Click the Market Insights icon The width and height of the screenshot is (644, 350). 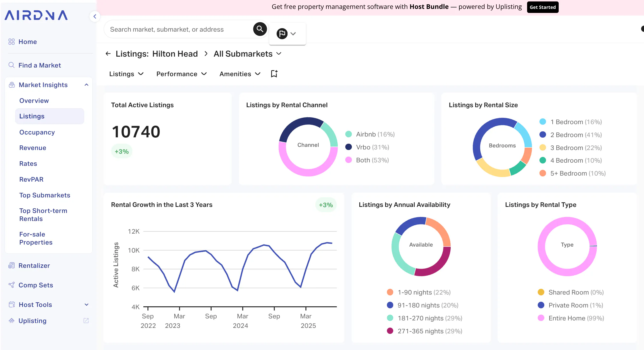click(12, 85)
